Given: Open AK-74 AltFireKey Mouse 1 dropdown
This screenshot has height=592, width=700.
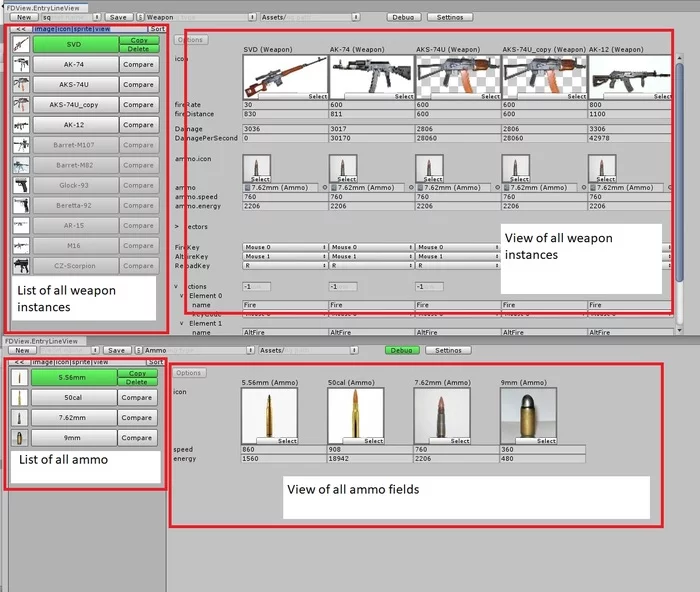Looking at the screenshot, I should click(371, 256).
